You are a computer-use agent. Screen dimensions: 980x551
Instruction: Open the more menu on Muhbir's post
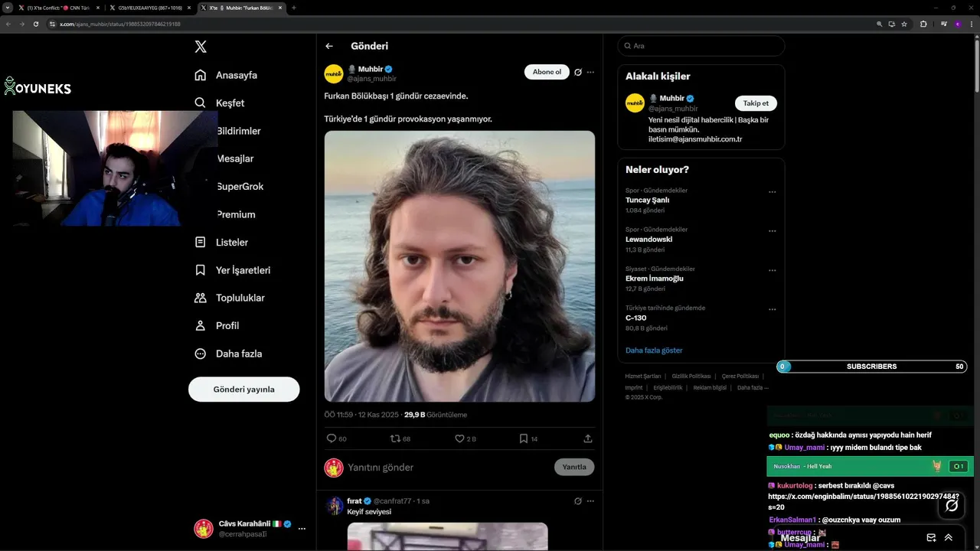590,72
